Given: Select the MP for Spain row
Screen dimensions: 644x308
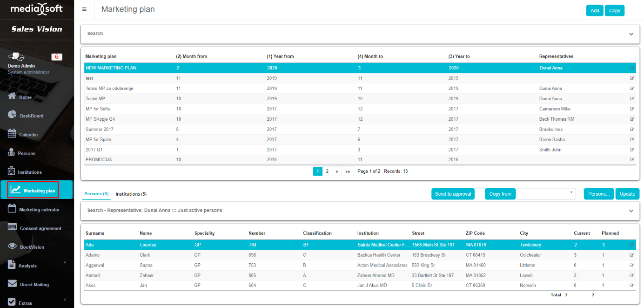Looking at the screenshot, I should pos(99,140).
